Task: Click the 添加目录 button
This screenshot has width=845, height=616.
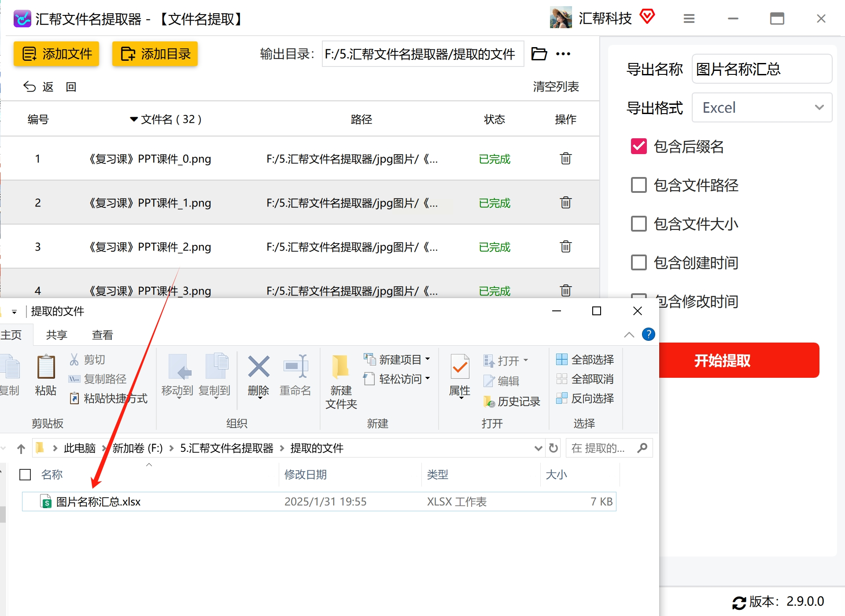Action: pos(155,54)
